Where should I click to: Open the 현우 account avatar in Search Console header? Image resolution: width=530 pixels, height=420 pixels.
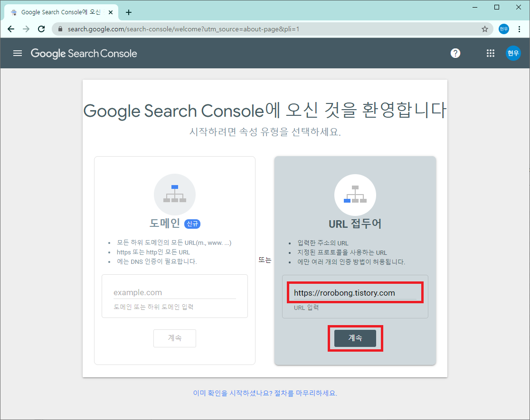(513, 53)
